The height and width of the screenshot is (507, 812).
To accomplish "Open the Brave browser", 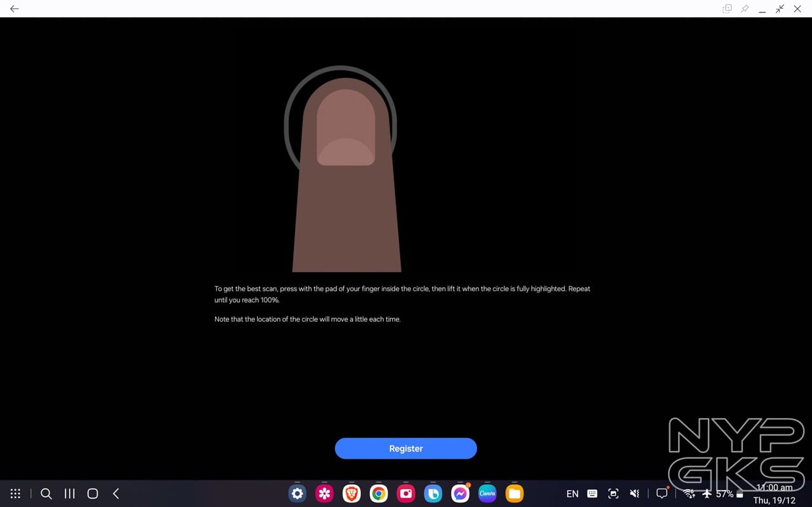I will pyautogui.click(x=351, y=494).
